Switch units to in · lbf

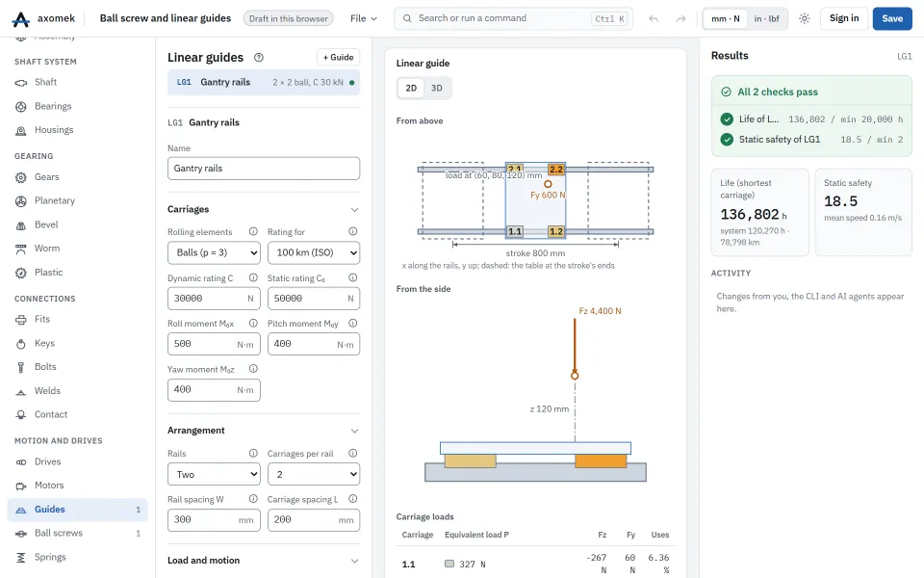[x=767, y=18]
